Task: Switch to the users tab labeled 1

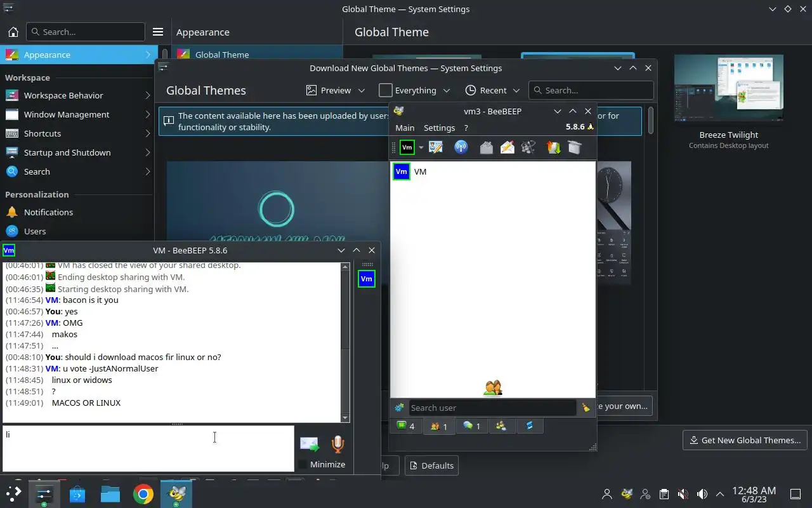Action: (x=438, y=426)
